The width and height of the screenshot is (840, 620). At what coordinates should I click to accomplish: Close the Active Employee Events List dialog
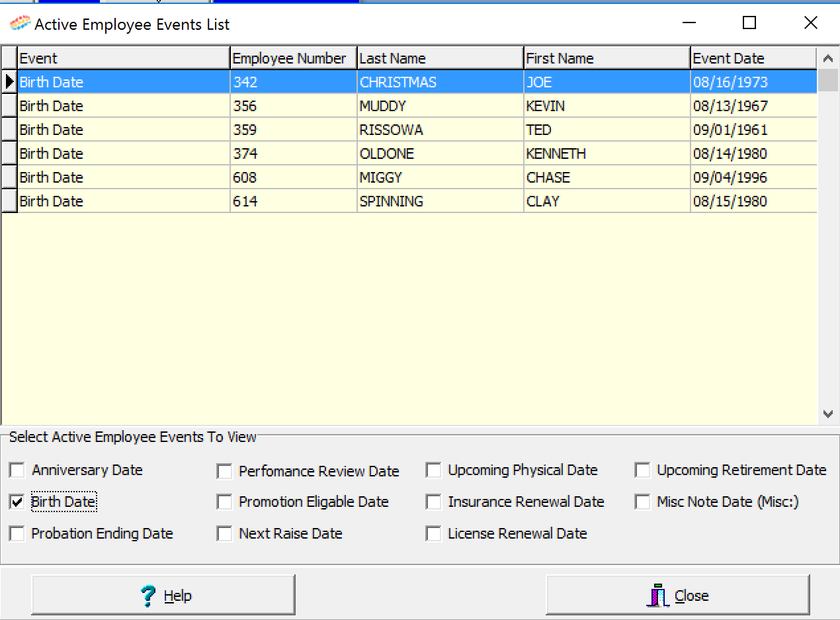678,595
